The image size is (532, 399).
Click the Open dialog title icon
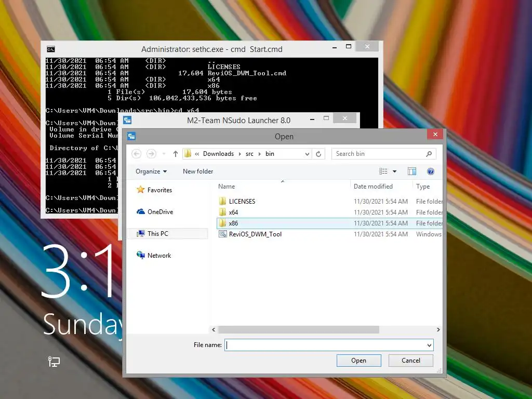131,137
